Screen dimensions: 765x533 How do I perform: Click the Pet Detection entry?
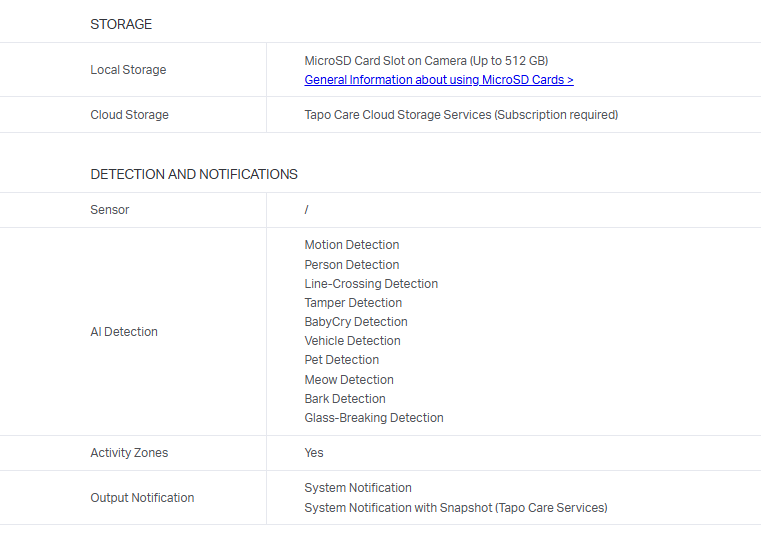coord(342,360)
